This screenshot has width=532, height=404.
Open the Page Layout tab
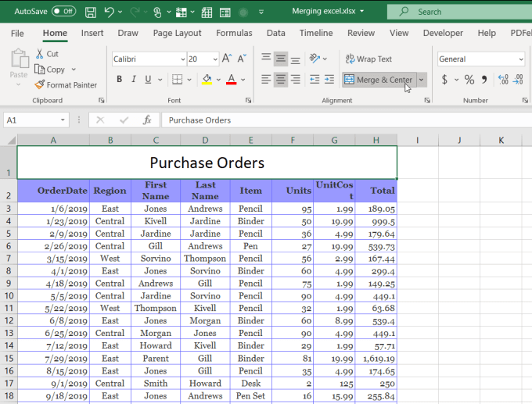tap(177, 33)
